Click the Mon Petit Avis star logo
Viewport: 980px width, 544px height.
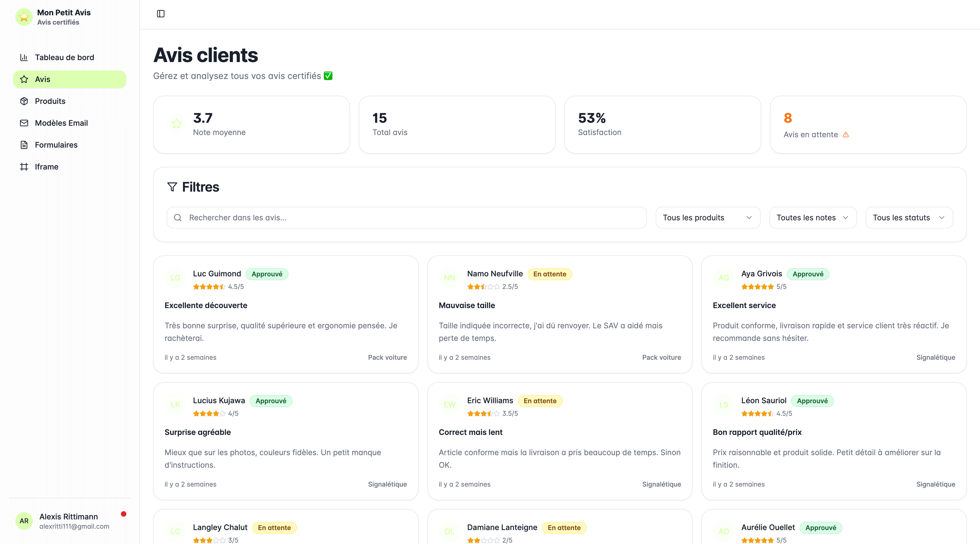[x=24, y=17]
